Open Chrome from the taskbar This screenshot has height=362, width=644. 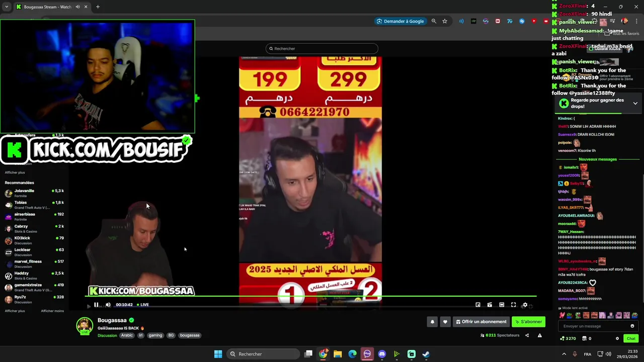(x=323, y=354)
